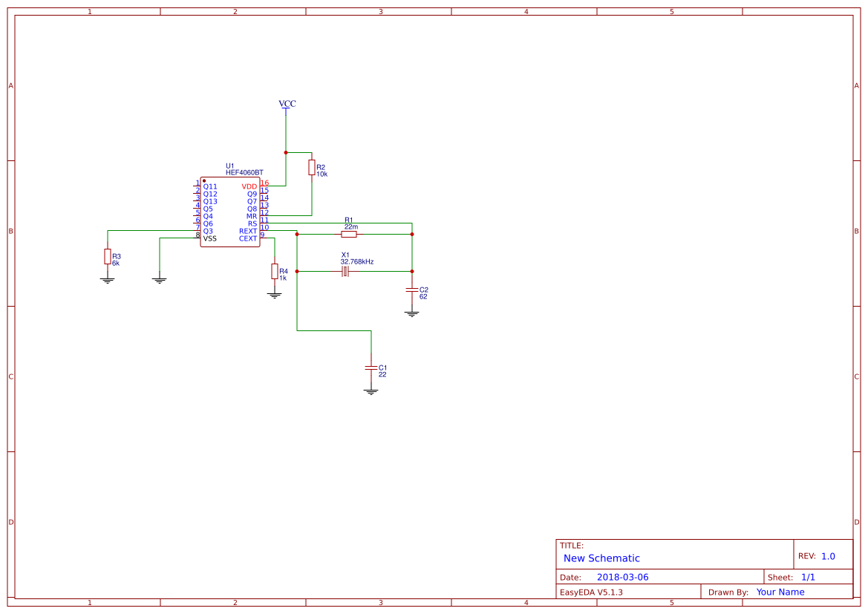Image resolution: width=868 pixels, height=614 pixels.
Task: Click the junction dot on VCC wire
Action: click(x=286, y=152)
